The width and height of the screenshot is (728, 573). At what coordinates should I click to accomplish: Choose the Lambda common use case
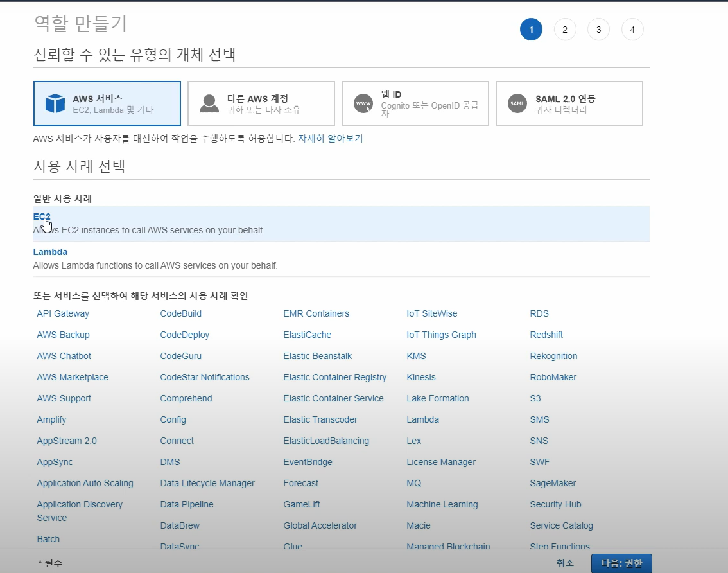pos(342,258)
